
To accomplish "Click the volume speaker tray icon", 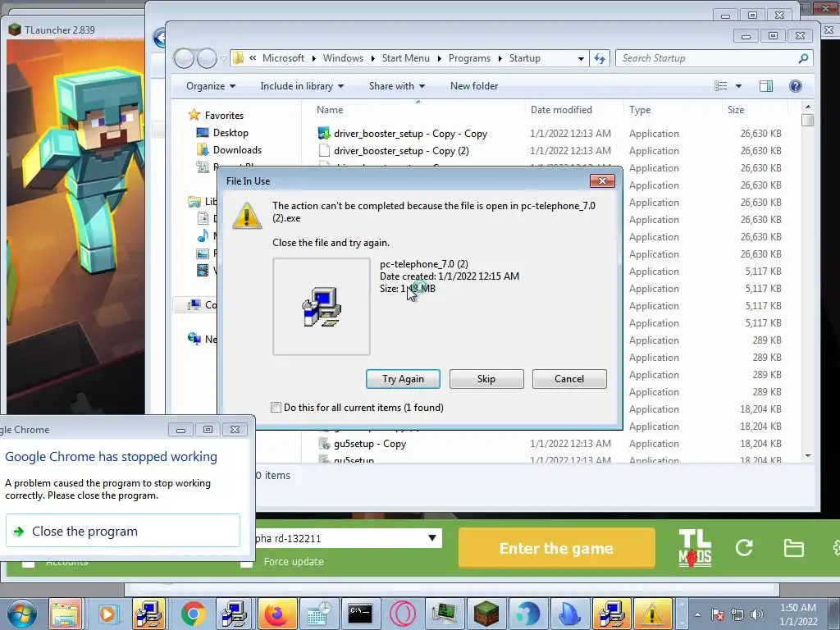I will (757, 614).
